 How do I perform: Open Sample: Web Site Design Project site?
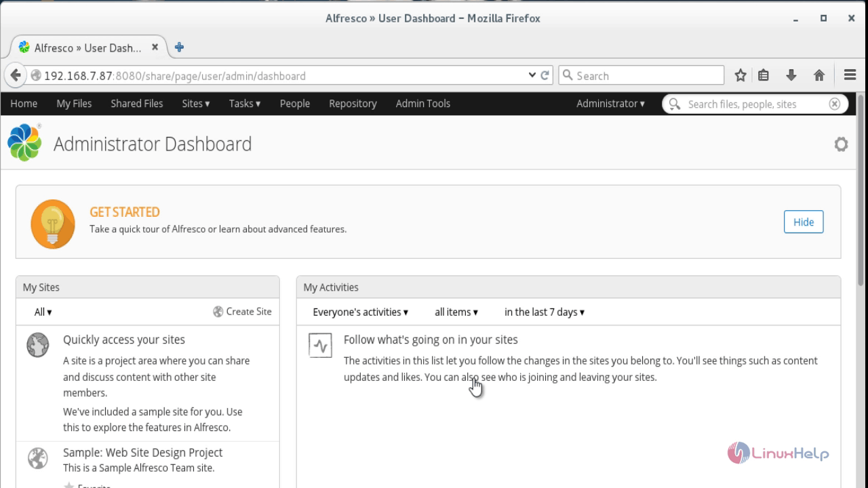142,452
